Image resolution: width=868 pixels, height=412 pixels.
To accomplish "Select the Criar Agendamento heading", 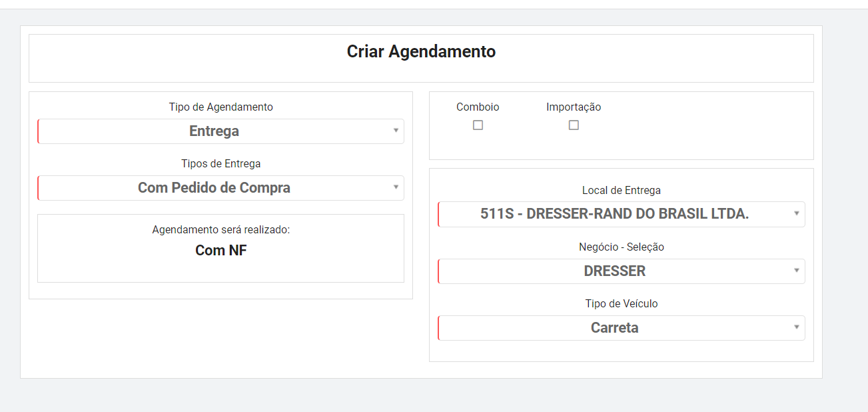I will pyautogui.click(x=421, y=51).
